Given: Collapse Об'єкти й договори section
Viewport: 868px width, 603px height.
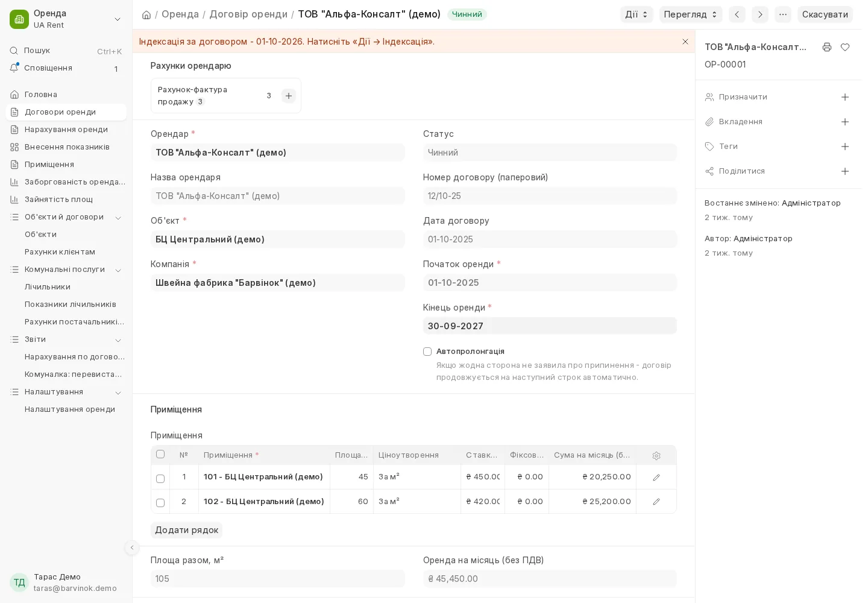Looking at the screenshot, I should [x=118, y=218].
